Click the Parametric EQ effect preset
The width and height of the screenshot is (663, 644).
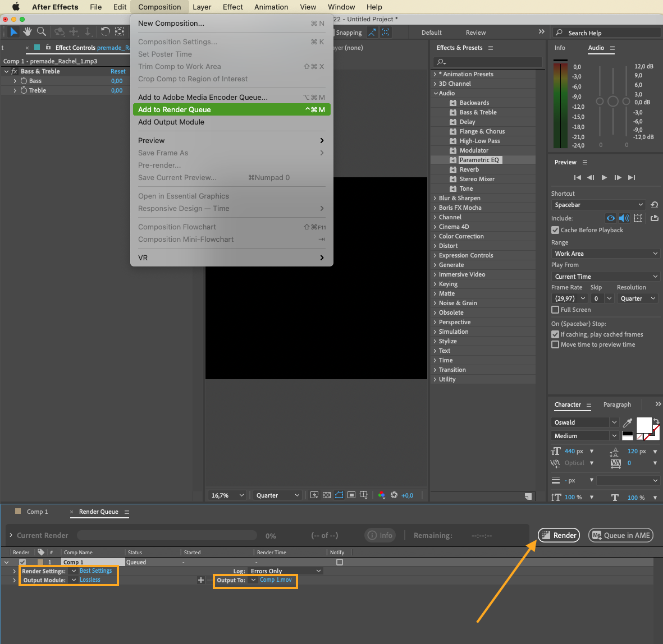pos(479,160)
